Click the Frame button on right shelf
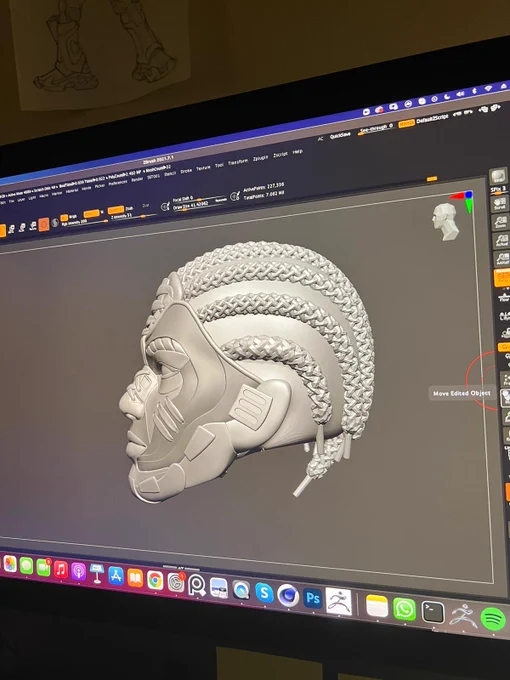The height and width of the screenshot is (680, 510). tap(505, 379)
